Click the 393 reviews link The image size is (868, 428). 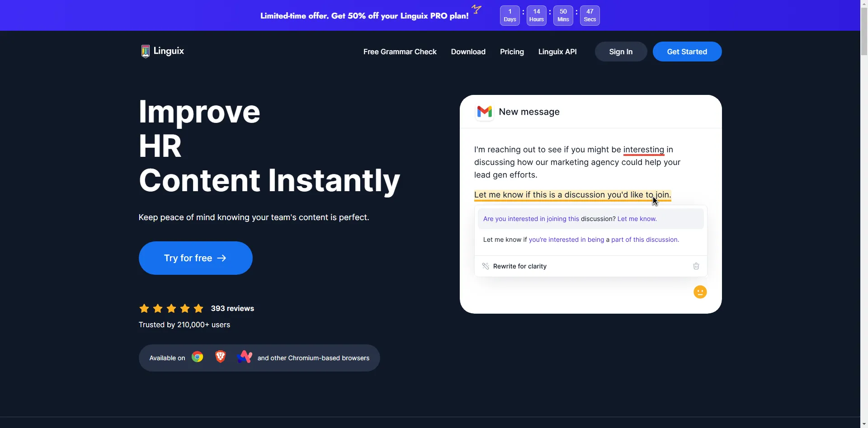pyautogui.click(x=232, y=309)
